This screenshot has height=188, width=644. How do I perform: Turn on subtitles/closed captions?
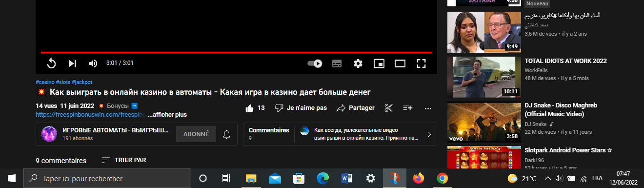click(x=337, y=63)
